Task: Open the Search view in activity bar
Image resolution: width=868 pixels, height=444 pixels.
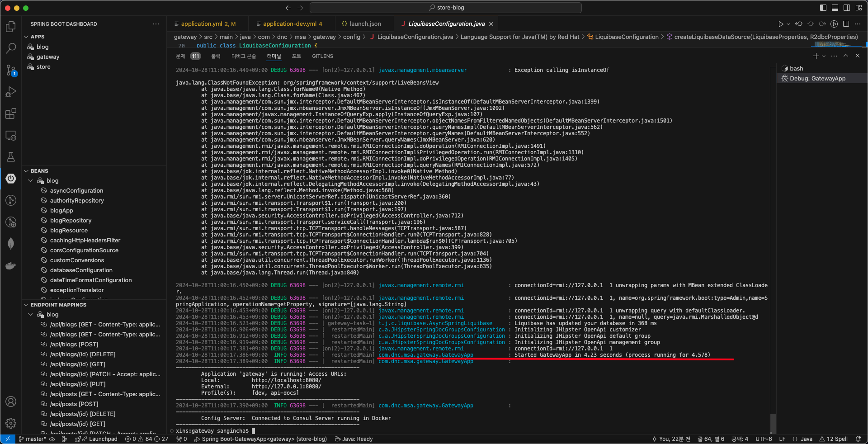Action: tap(11, 48)
